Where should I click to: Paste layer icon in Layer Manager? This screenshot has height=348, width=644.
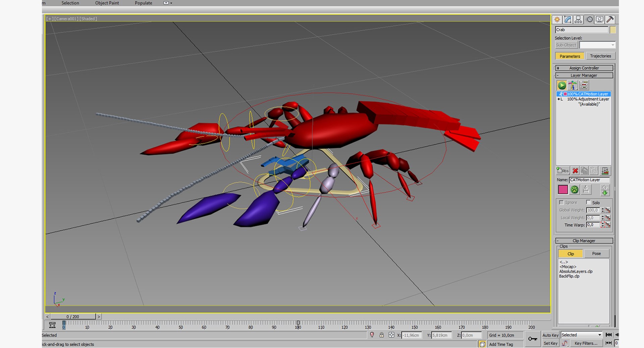594,171
